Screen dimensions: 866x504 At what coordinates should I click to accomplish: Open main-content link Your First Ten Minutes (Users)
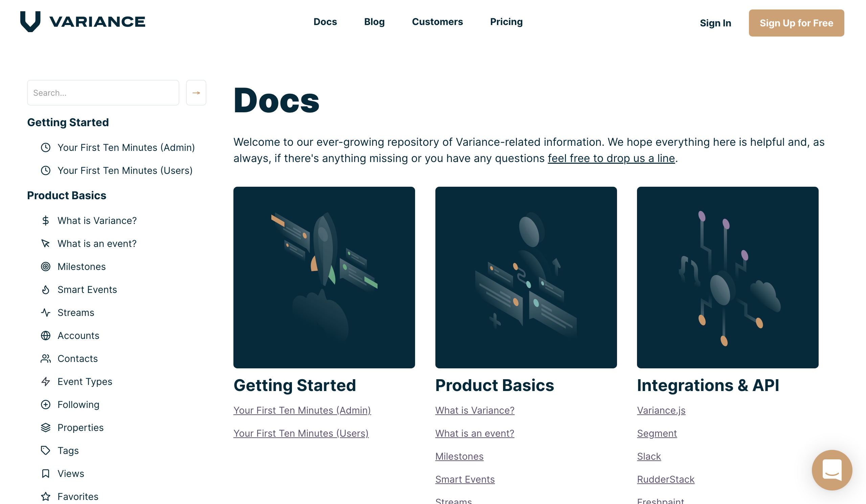pyautogui.click(x=301, y=433)
